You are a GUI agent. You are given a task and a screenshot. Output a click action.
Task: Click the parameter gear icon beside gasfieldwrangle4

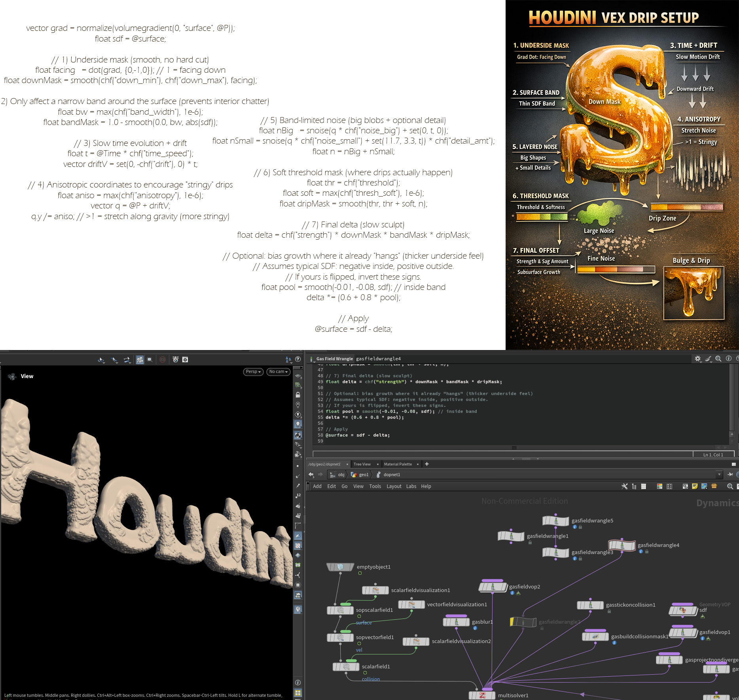pyautogui.click(x=697, y=359)
